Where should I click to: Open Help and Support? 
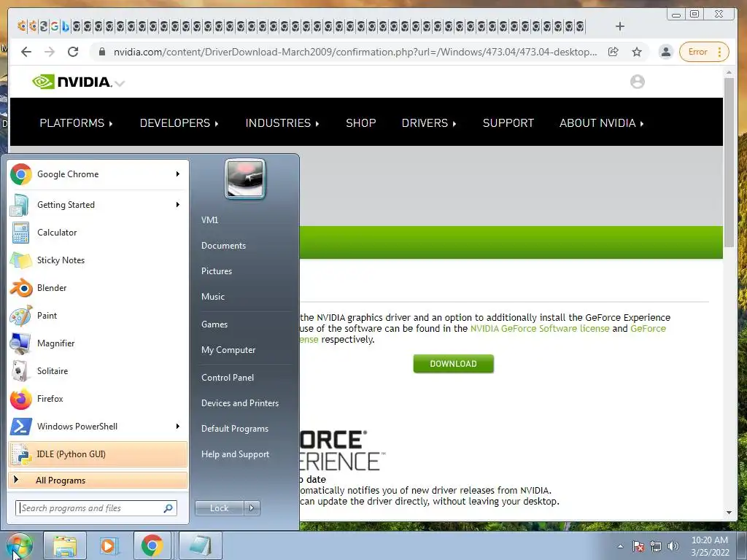(236, 454)
